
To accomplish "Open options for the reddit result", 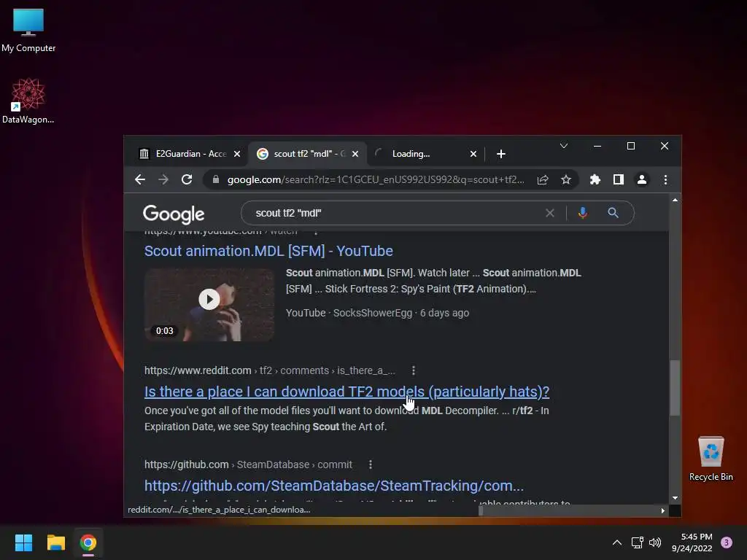I will pyautogui.click(x=413, y=370).
